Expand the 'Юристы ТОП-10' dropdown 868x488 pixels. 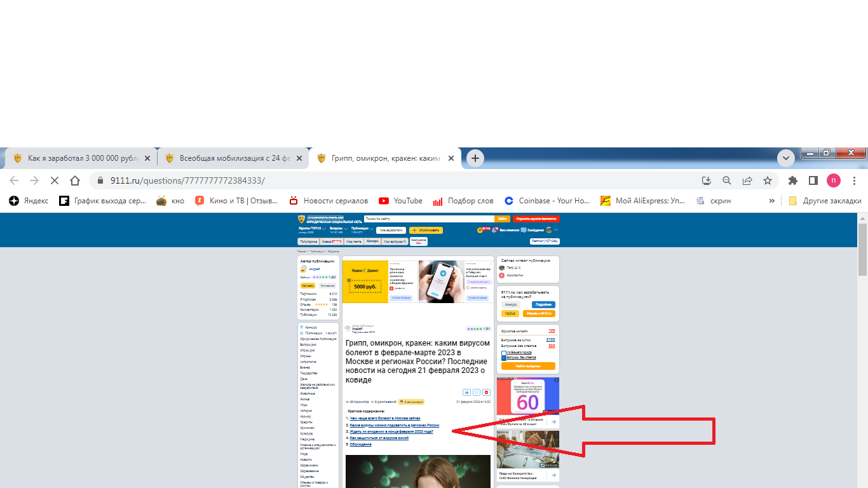tap(324, 229)
